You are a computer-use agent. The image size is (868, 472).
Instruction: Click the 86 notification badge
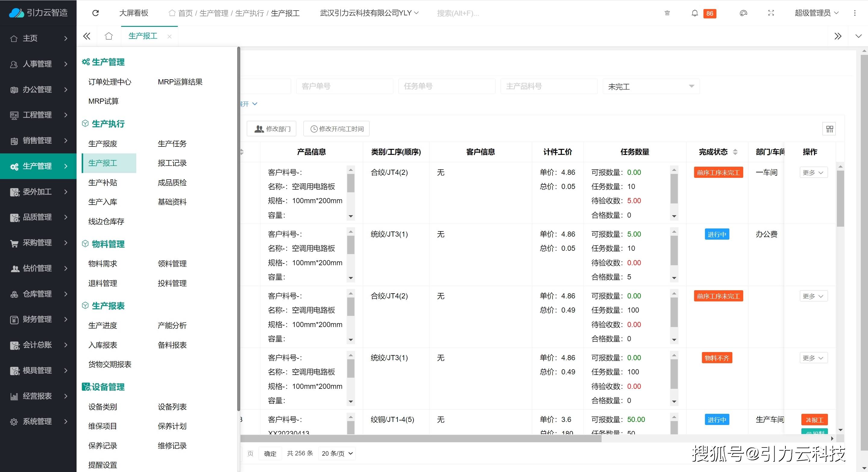click(710, 14)
